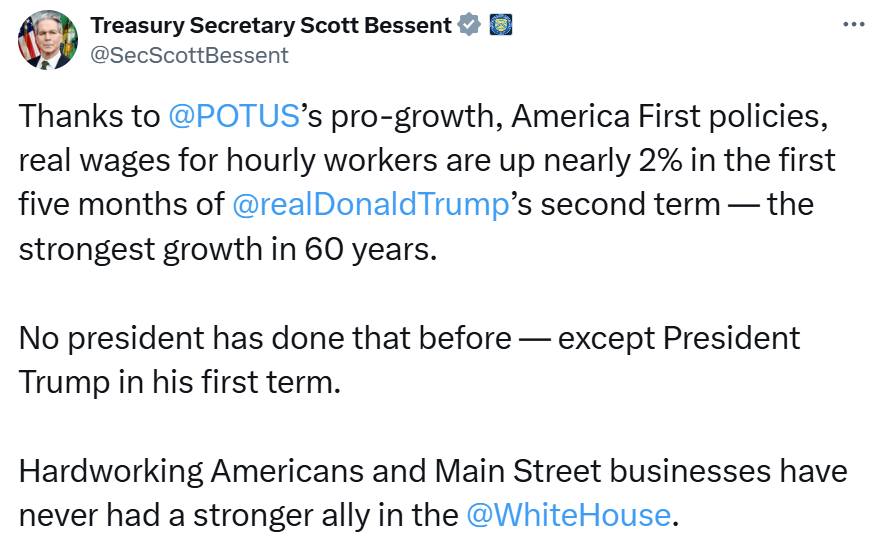Click the line 'No president has done that before'
This screenshot has height=542, width=881.
[265, 338]
